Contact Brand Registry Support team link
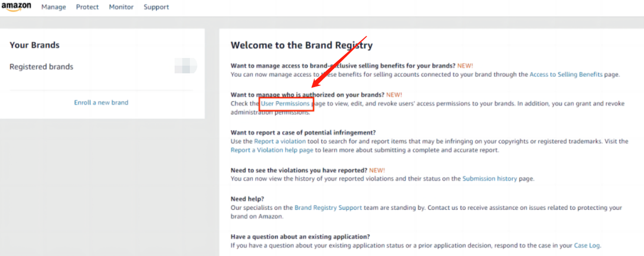 point(328,208)
